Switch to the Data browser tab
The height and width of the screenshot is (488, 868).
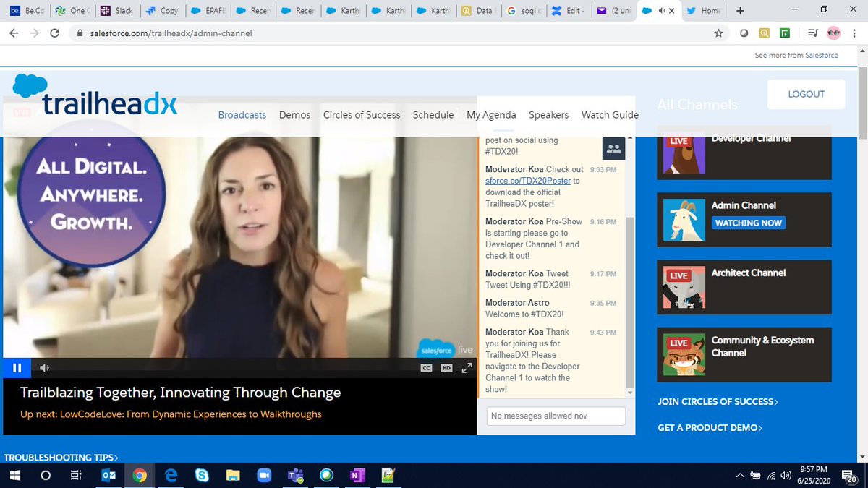click(x=478, y=11)
